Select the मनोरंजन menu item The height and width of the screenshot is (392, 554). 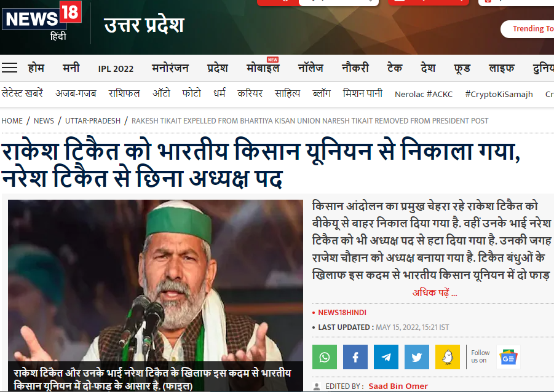coord(170,68)
